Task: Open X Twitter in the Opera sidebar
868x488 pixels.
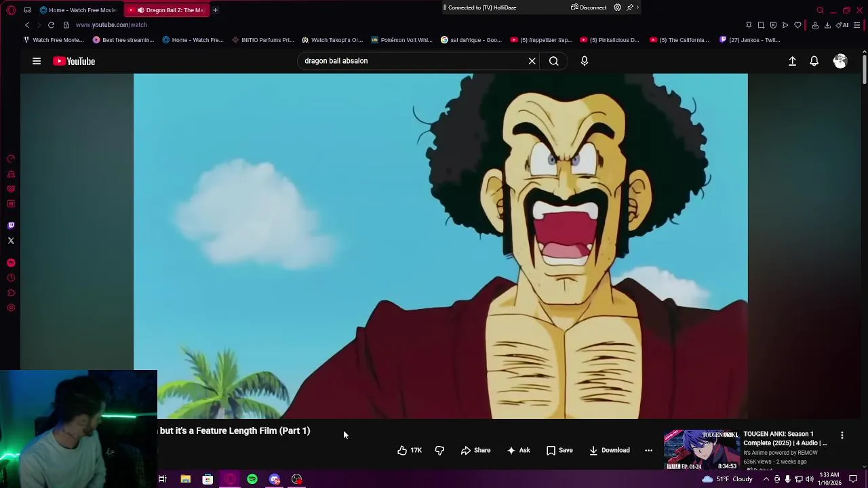Action: click(11, 241)
